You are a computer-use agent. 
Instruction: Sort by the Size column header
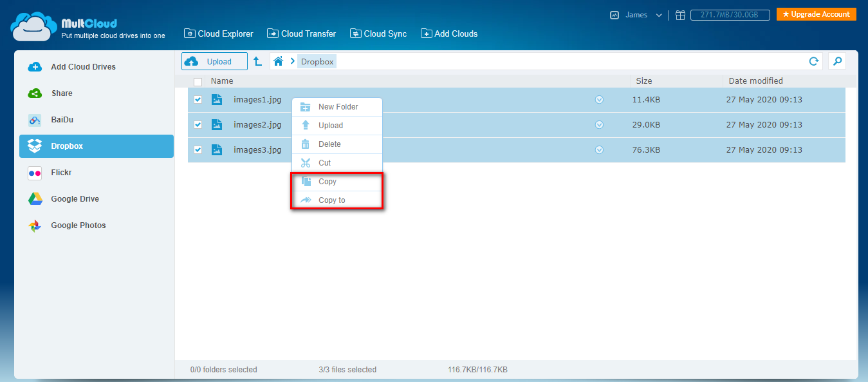(644, 81)
